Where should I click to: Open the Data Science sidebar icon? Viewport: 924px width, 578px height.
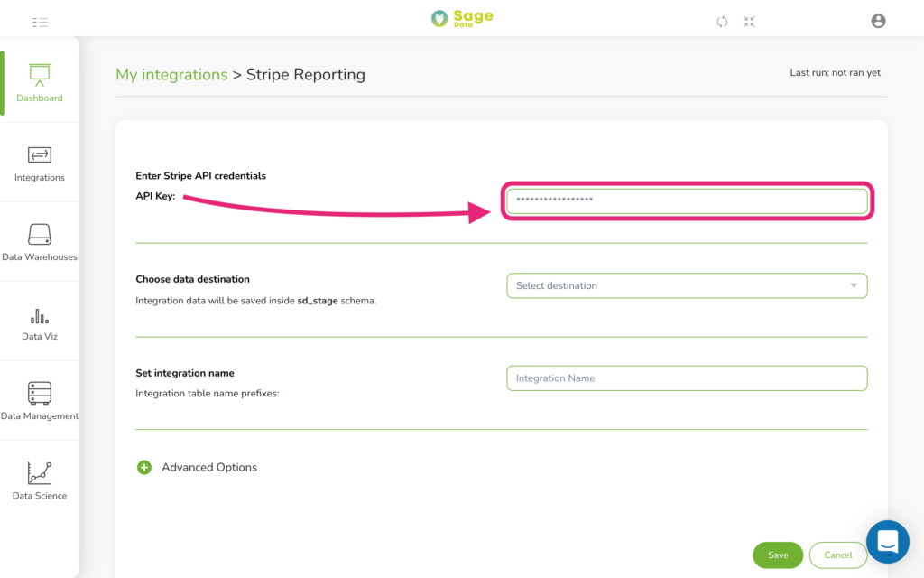click(40, 473)
